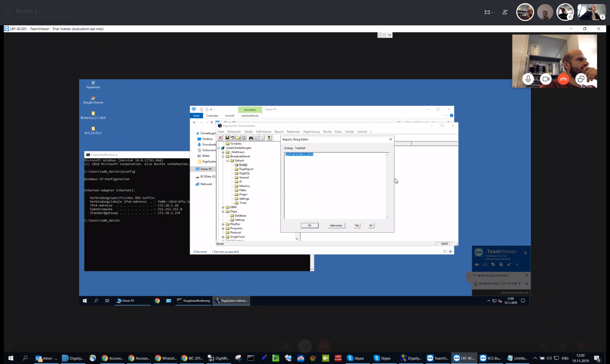Image resolution: width=610 pixels, height=364 pixels.
Task: Click the yellow question mark help icon
Action: [x=269, y=138]
